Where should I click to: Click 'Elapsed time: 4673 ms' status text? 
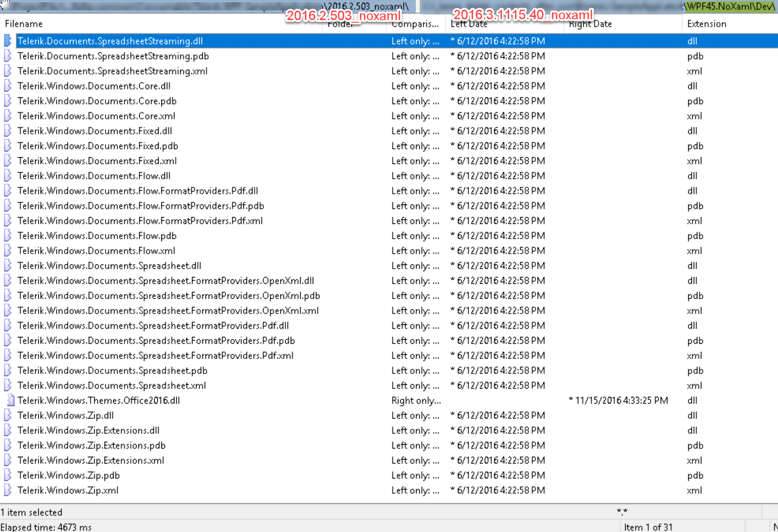coord(46,527)
